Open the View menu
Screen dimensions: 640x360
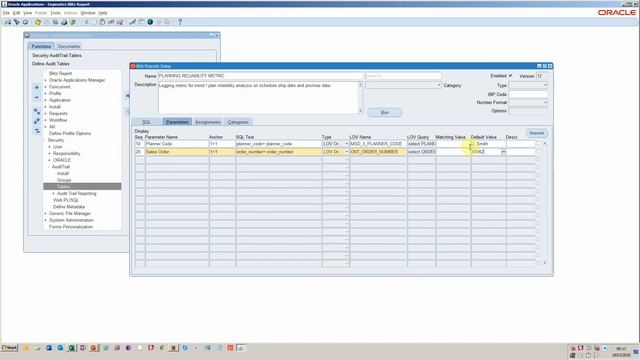[27, 13]
